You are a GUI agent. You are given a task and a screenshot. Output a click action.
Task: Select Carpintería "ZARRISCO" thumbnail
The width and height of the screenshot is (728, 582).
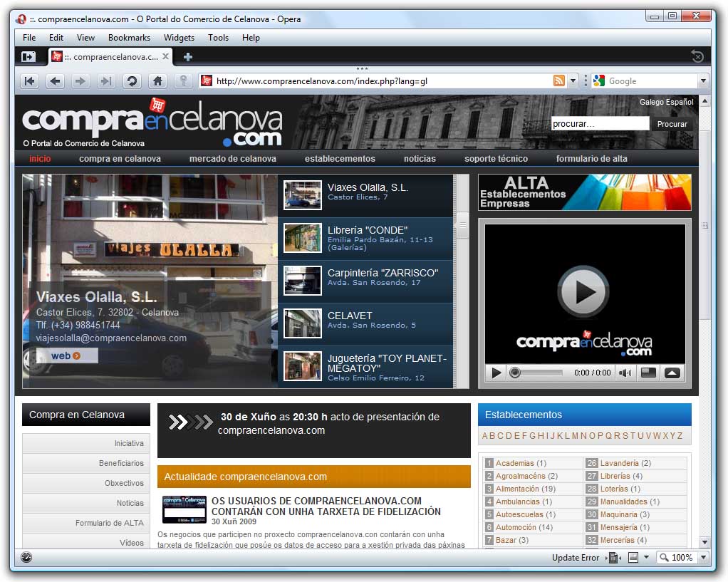[303, 281]
